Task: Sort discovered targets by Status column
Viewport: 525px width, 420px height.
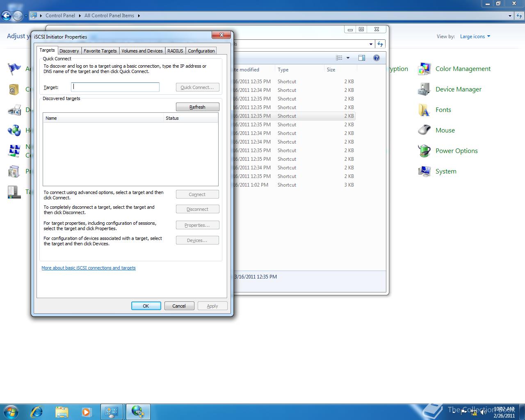Action: pyautogui.click(x=191, y=118)
